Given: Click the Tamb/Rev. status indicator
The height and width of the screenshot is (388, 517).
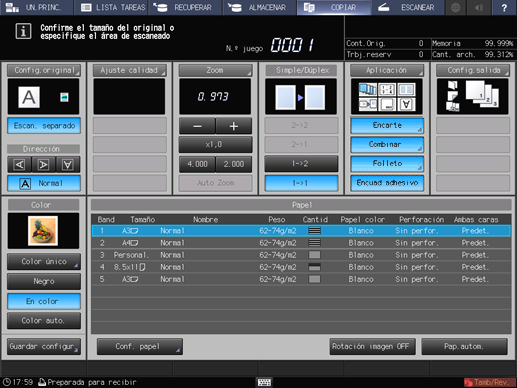Looking at the screenshot, I should 489,382.
